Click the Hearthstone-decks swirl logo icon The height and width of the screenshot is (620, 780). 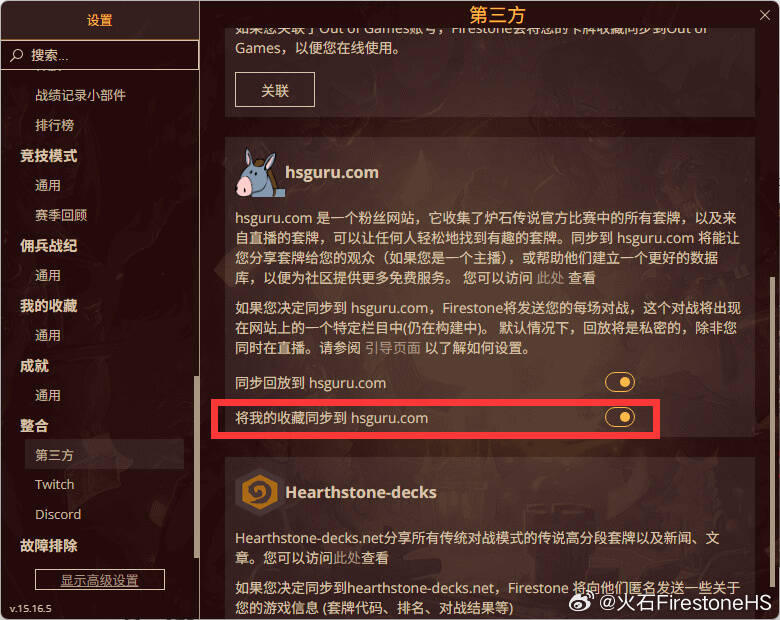click(259, 492)
